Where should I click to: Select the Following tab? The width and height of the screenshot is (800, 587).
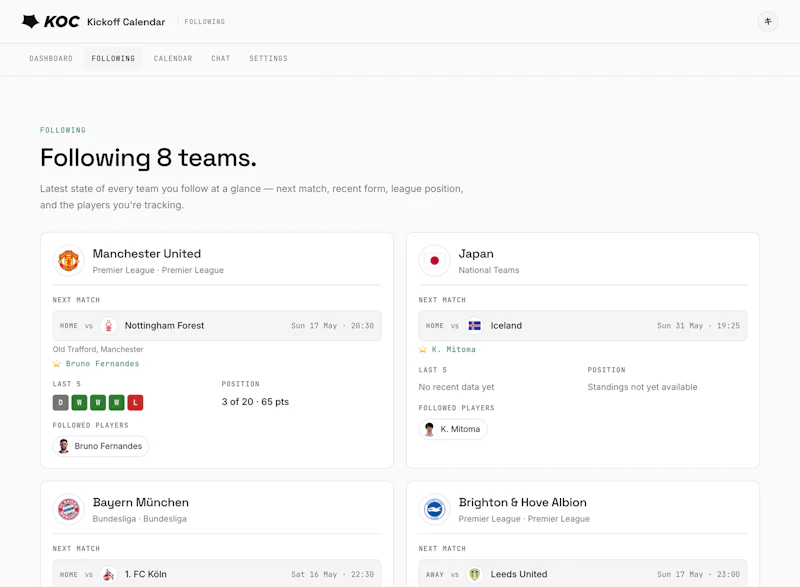(x=113, y=59)
